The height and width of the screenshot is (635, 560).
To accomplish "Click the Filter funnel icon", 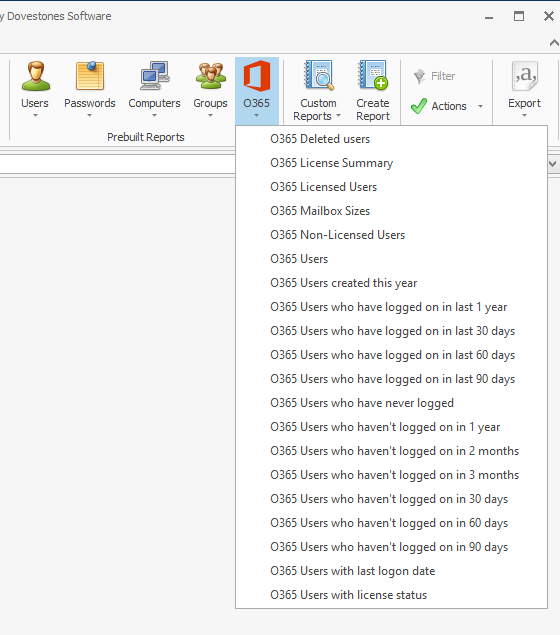I will [x=419, y=76].
